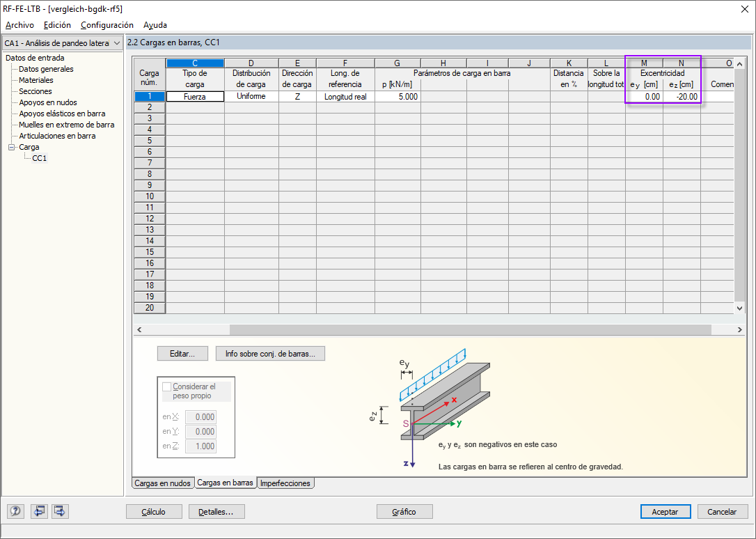Collapse the Carga tree node
This screenshot has height=539, width=756.
[10, 146]
